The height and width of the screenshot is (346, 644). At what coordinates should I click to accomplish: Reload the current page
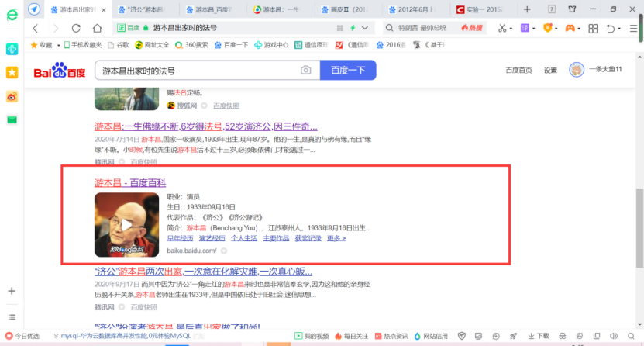pos(76,28)
